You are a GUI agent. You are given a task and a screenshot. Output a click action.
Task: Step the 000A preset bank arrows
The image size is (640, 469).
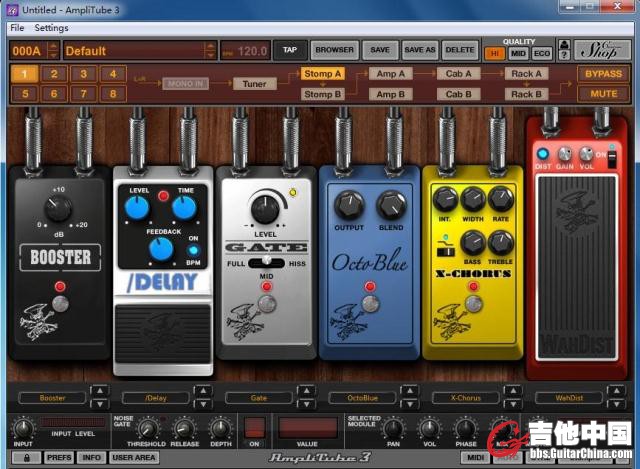tap(53, 51)
